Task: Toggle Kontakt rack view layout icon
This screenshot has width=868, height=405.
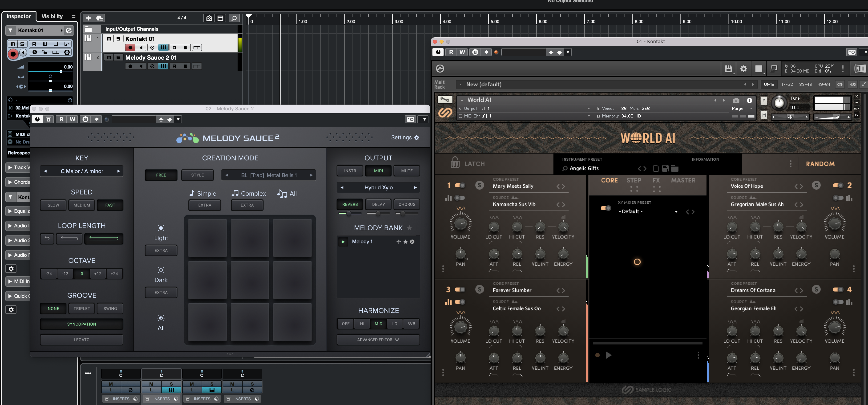Action: point(759,69)
